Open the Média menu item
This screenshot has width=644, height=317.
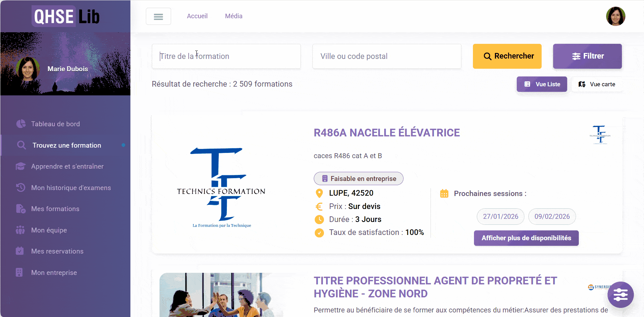click(233, 16)
